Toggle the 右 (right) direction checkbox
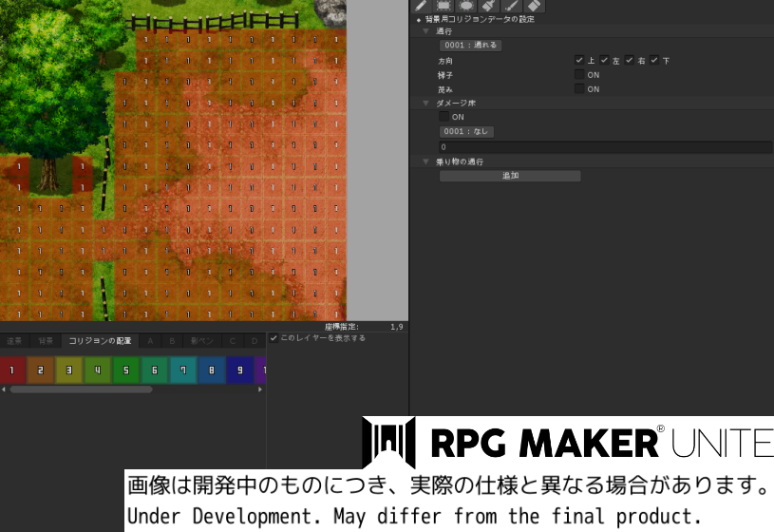The image size is (774, 532). 629,60
